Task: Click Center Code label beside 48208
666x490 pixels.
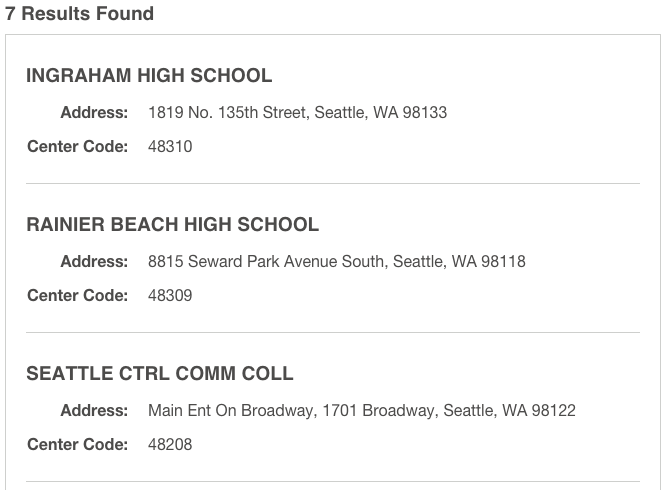Action: 78,445
